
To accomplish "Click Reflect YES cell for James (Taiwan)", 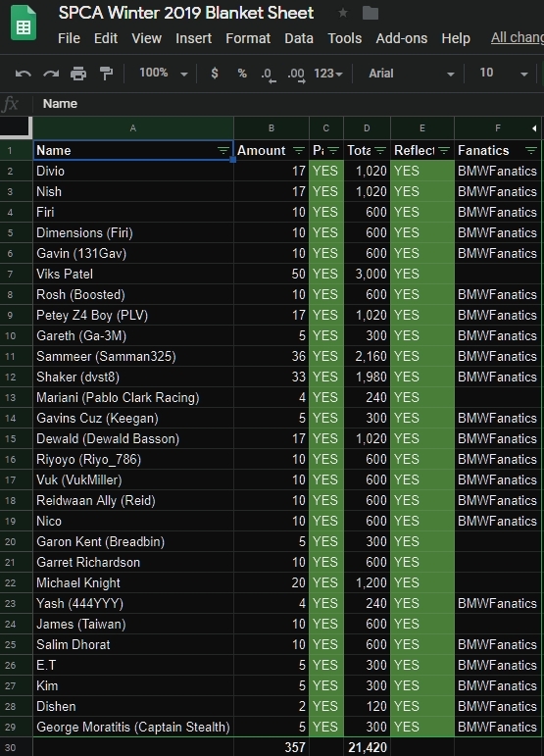I will [x=422, y=624].
